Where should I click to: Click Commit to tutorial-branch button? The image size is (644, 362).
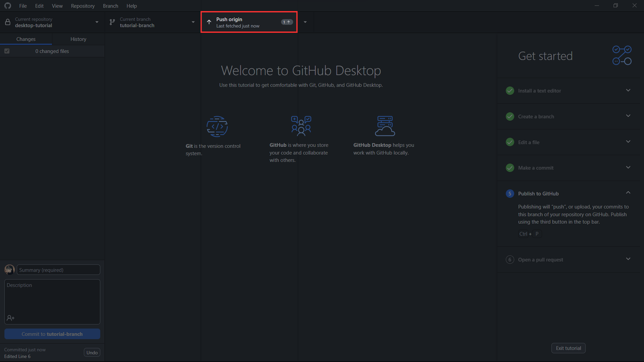[x=52, y=334]
